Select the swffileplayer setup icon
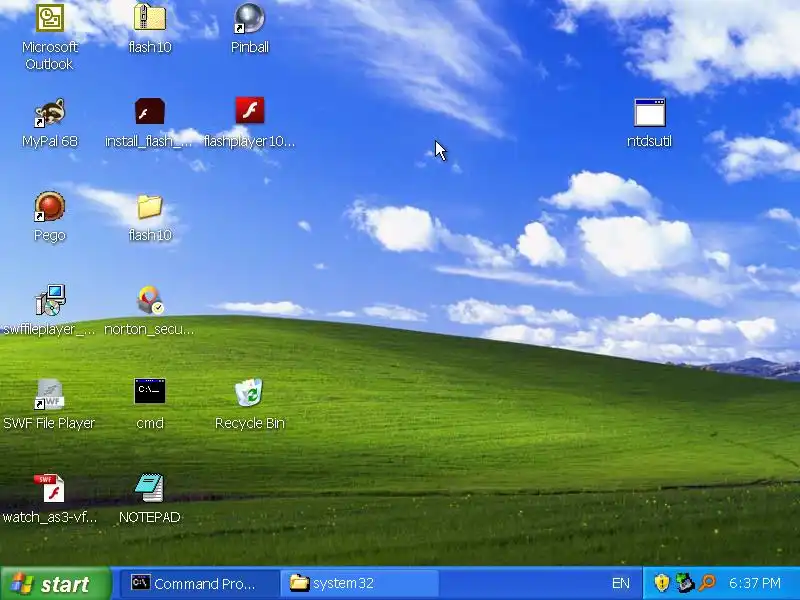 pos(50,300)
